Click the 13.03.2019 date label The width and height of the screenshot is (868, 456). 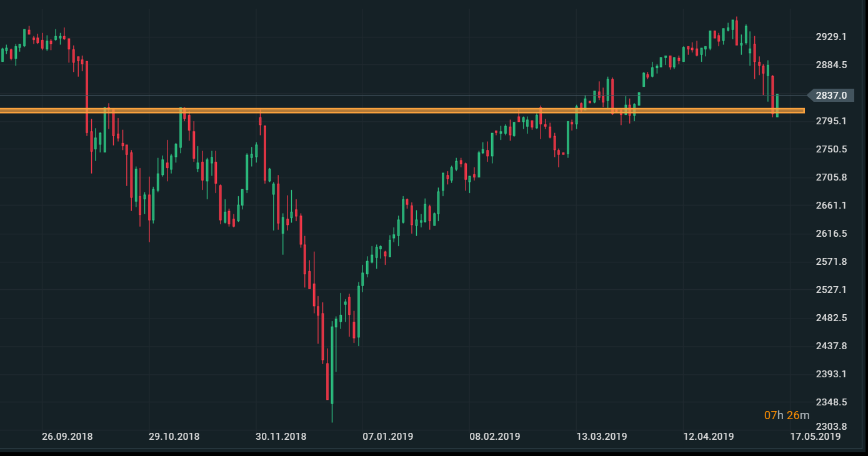coord(602,436)
